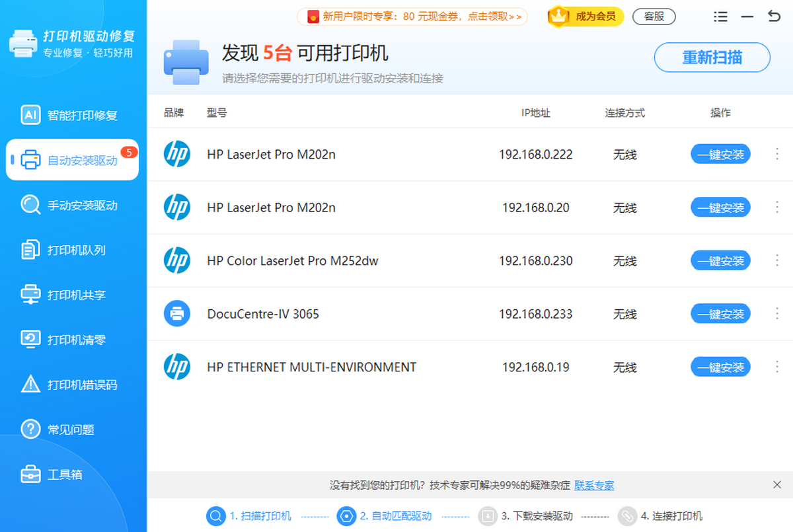Click IP address 192.168.0.233
The width and height of the screenshot is (793, 532).
point(536,314)
